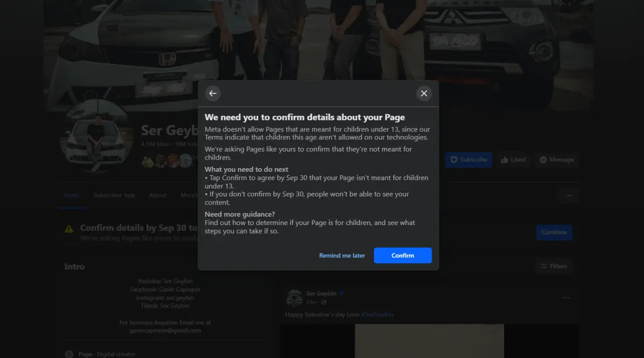Open the Valentine post's three-dot options
Viewport: 644px width, 358px height.
[x=566, y=298]
